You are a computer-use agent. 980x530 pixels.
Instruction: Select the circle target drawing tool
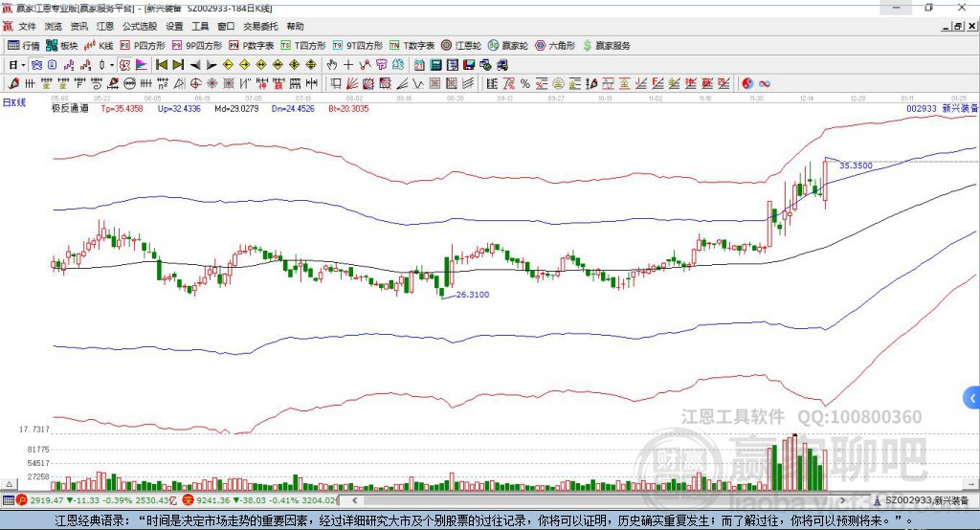(195, 84)
